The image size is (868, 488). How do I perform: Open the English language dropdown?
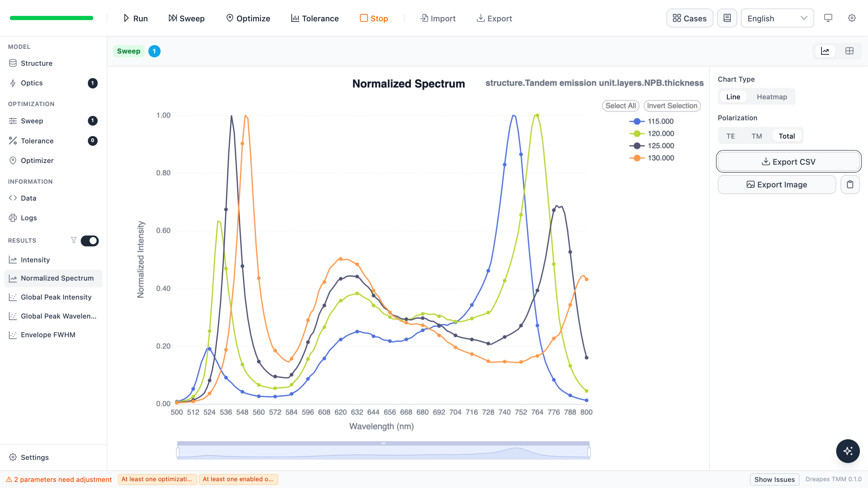pos(777,18)
